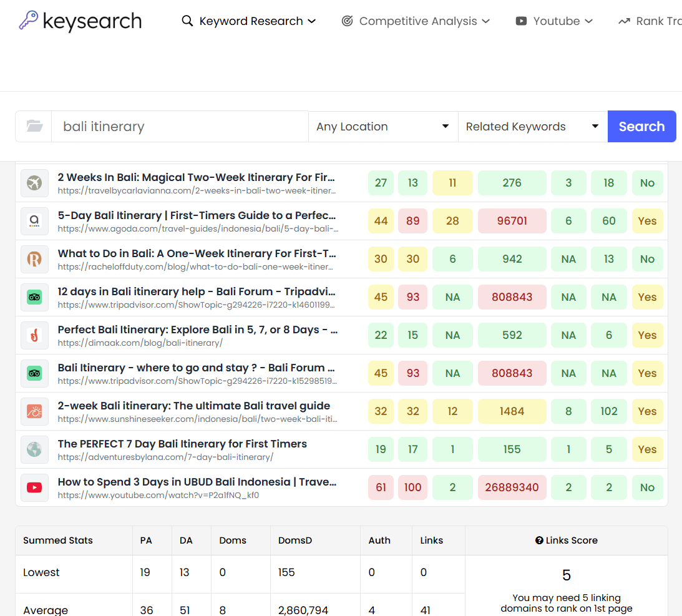Image resolution: width=682 pixels, height=616 pixels.
Task: Click the 1484 value in sunshineseeker row
Action: [x=512, y=411]
